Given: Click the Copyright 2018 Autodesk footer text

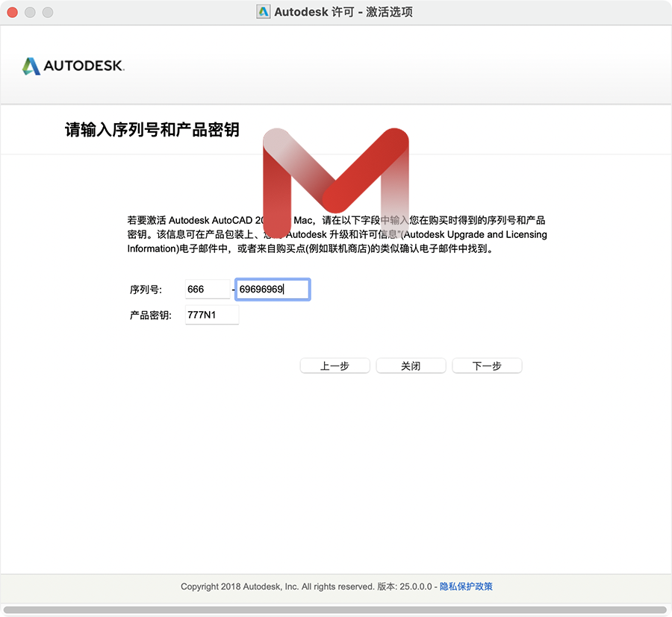Looking at the screenshot, I should pos(276,586).
